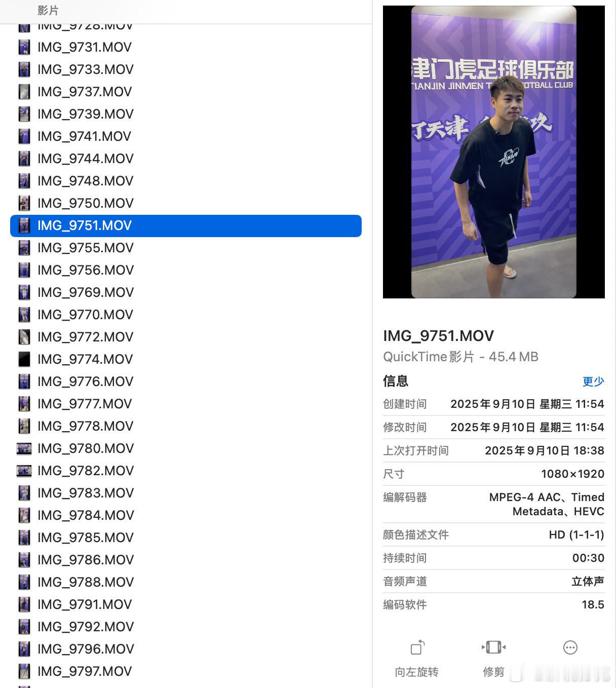Image resolution: width=616 pixels, height=688 pixels.
Task: Click the 修剪 label
Action: [x=493, y=672]
